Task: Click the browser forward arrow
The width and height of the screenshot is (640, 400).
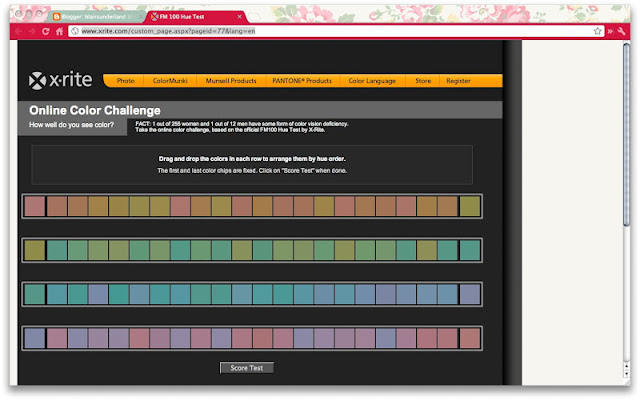Action: tap(32, 31)
